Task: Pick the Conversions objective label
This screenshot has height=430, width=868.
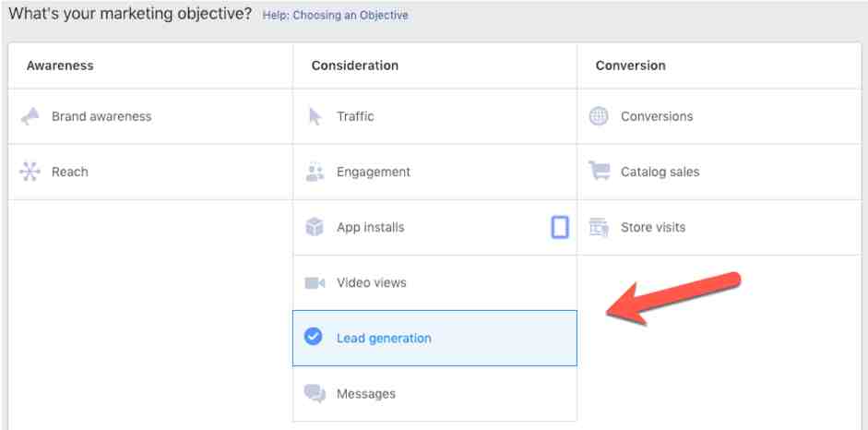Action: tap(657, 116)
